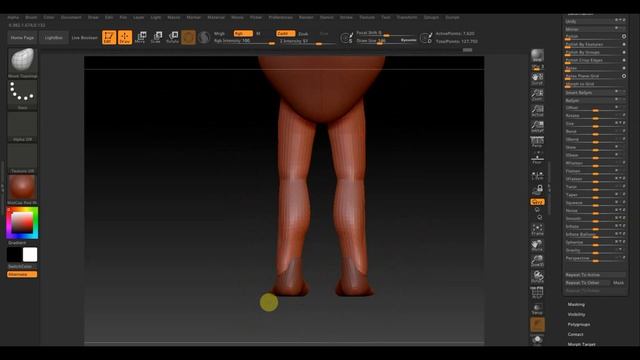Toggle the Zadd sculpt mode
The width and height of the screenshot is (640, 360).
click(285, 33)
